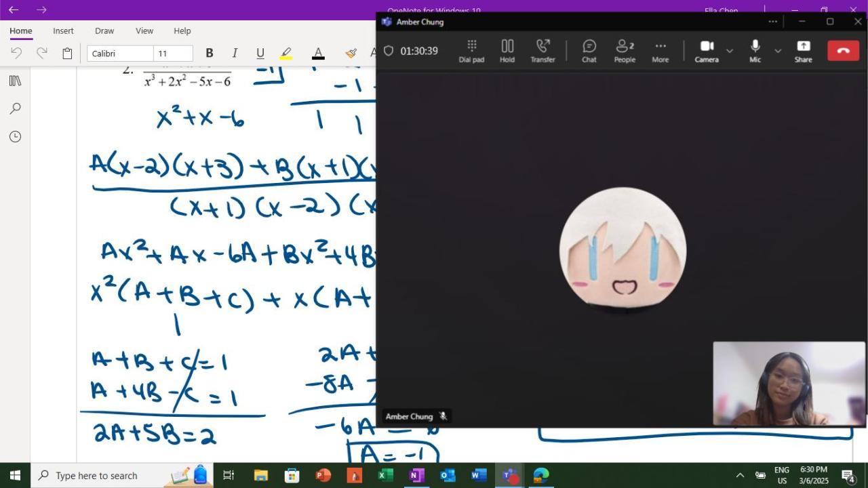
Task: Open Task View on the taskbar
Action: click(x=229, y=475)
